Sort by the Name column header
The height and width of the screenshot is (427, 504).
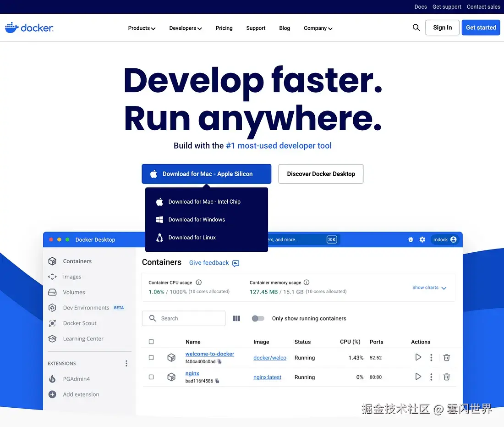(x=193, y=342)
